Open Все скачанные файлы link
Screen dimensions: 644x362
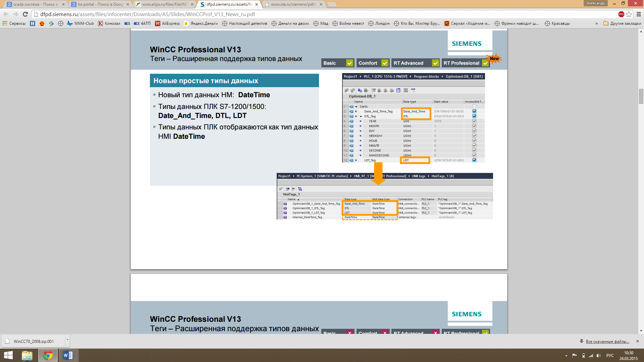coord(607,342)
